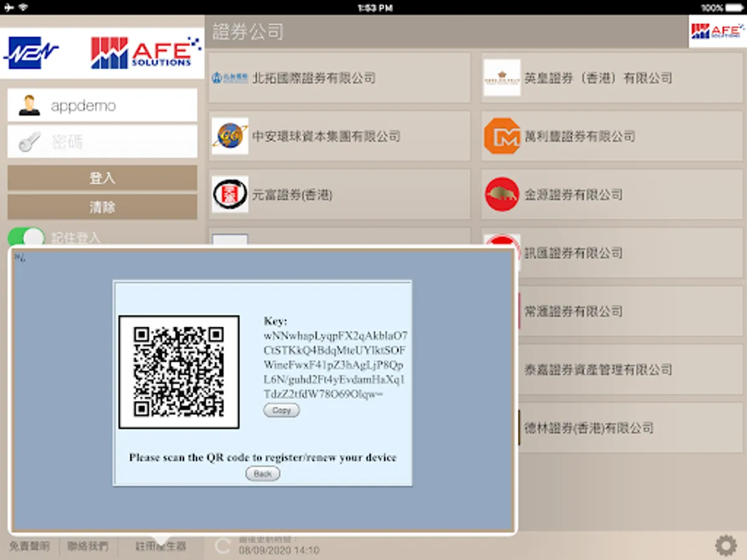This screenshot has height=560, width=747.
Task: Select 英皇證券（香港）有限公司
Action: click(612, 78)
